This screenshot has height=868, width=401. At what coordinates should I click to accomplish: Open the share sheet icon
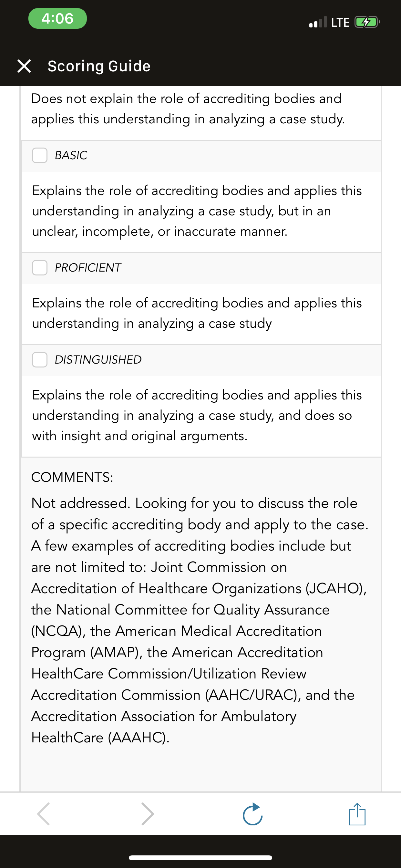(x=357, y=814)
